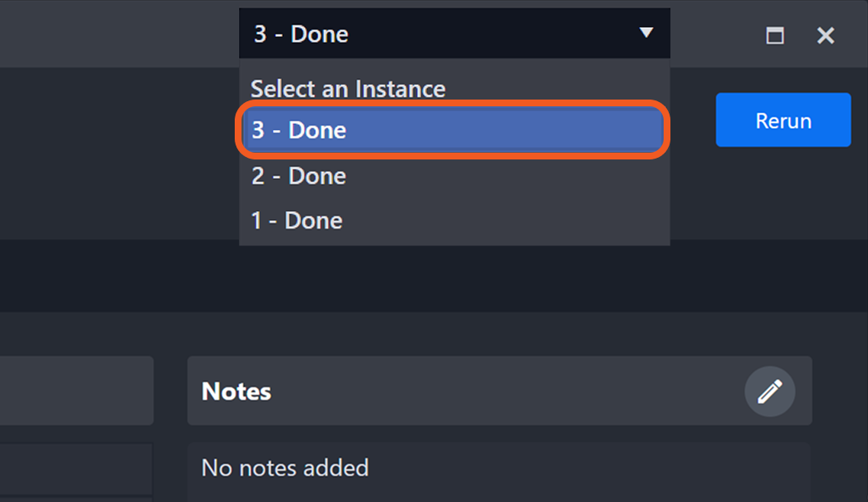
Task: Click the panel left of "No notes added"
Action: 76,468
